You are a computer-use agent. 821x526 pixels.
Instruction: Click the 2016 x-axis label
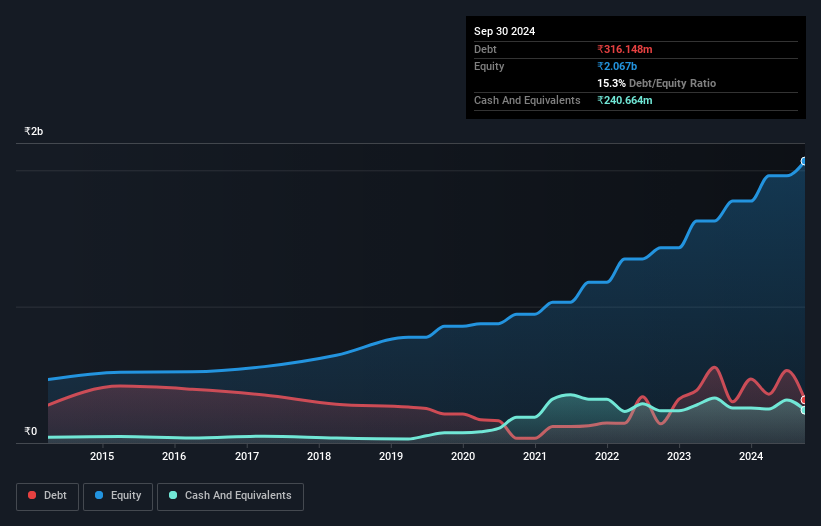(x=174, y=456)
